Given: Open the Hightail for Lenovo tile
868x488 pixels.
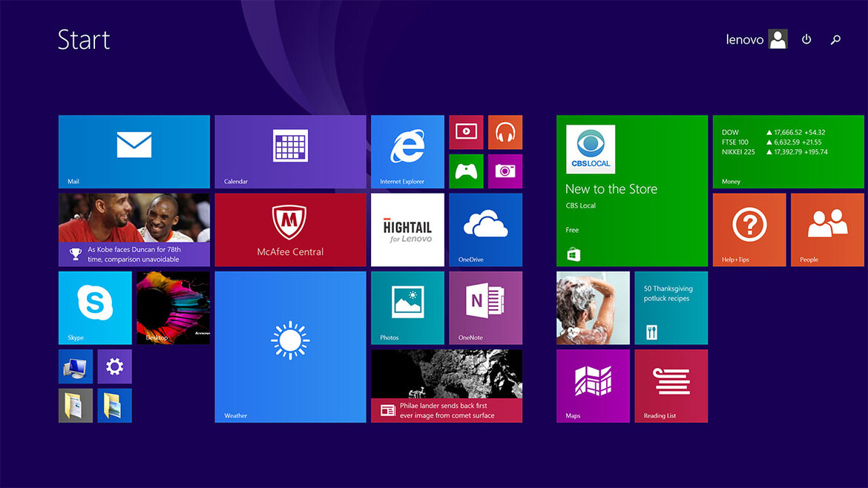Looking at the screenshot, I should (407, 230).
